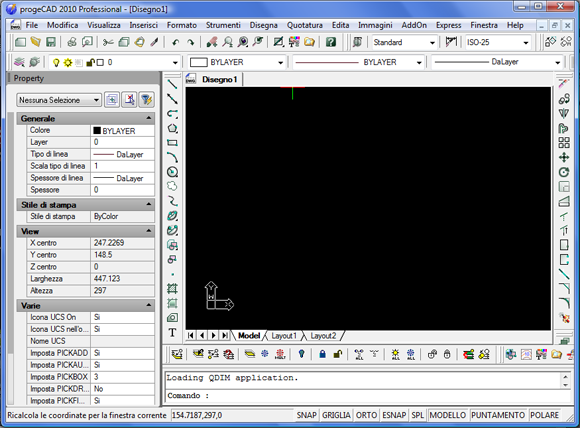Click the Layer manager icon

tap(19, 62)
